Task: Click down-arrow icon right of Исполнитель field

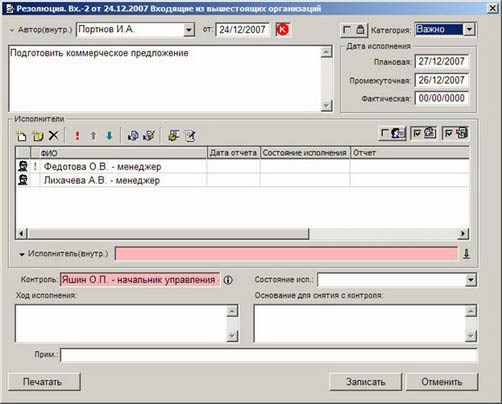Action: tap(467, 254)
